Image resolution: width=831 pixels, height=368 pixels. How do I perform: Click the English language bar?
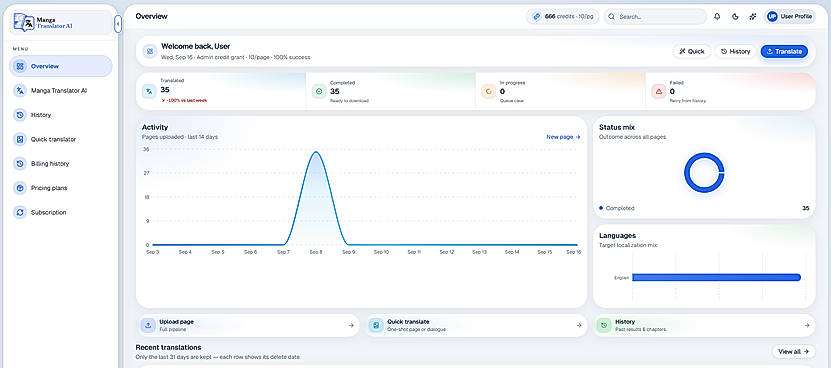716,277
